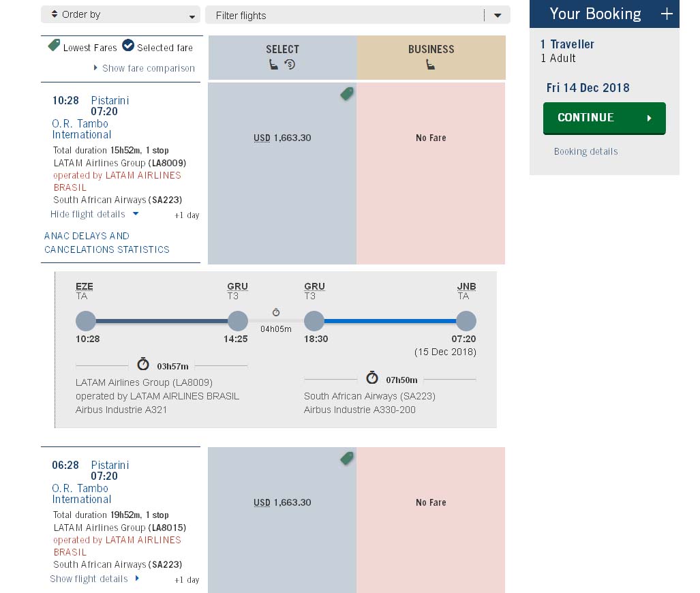Screen dimensions: 700x593
Task: Click the seat icon under SELECT
Action: point(273,65)
